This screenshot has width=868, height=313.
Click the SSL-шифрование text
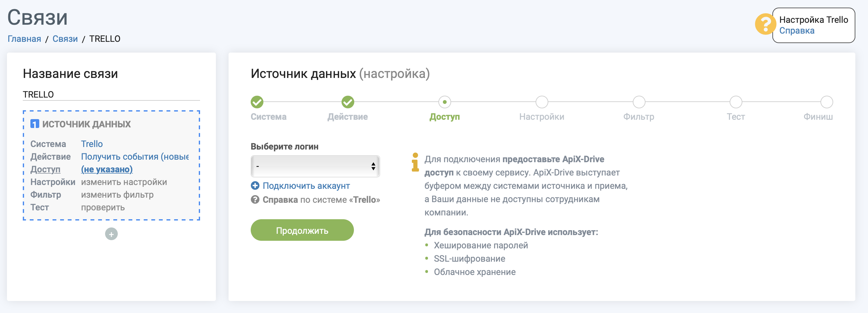(x=469, y=259)
